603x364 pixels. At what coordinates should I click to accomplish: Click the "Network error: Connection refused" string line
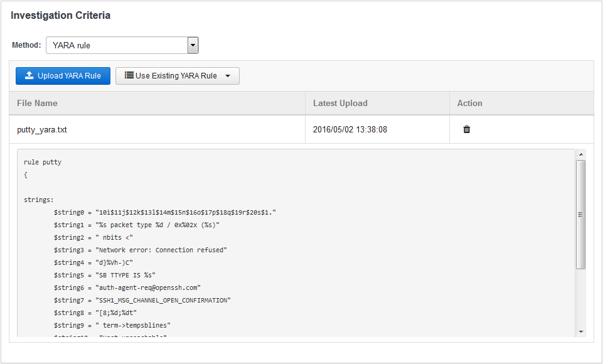point(141,250)
